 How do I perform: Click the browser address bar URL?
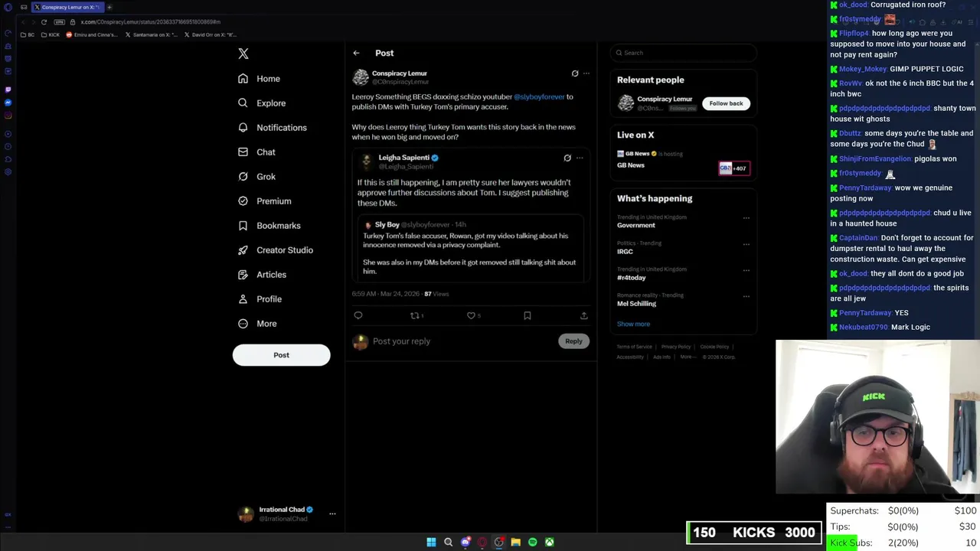click(x=150, y=22)
